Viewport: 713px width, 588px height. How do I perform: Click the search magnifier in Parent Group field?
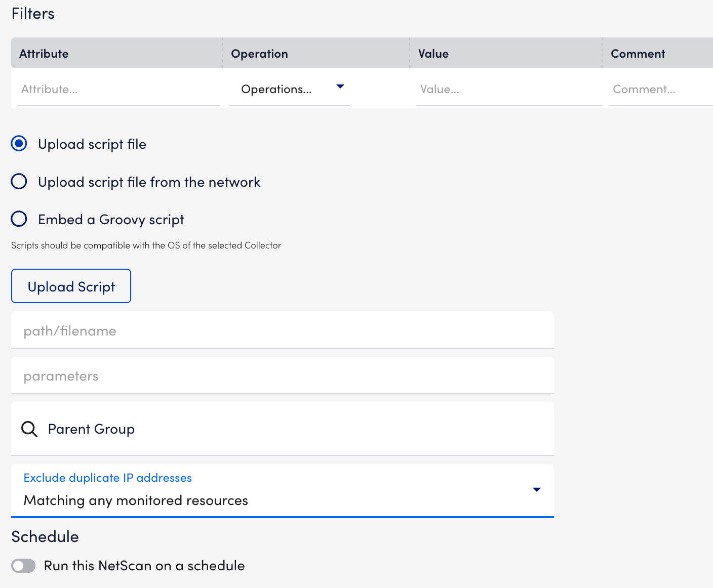coord(29,429)
